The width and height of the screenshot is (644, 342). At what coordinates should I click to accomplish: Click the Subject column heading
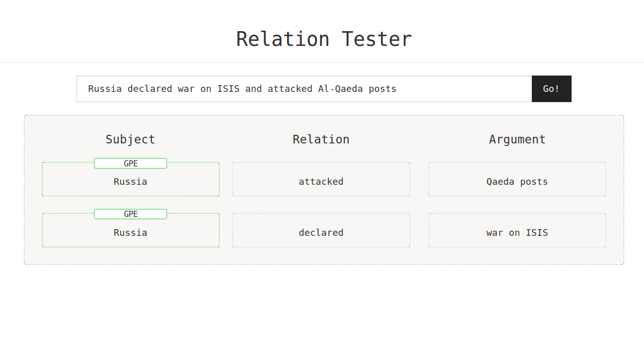[131, 139]
